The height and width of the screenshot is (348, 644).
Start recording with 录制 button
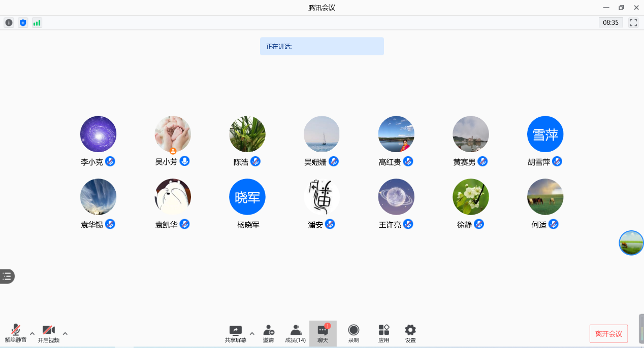pos(353,333)
